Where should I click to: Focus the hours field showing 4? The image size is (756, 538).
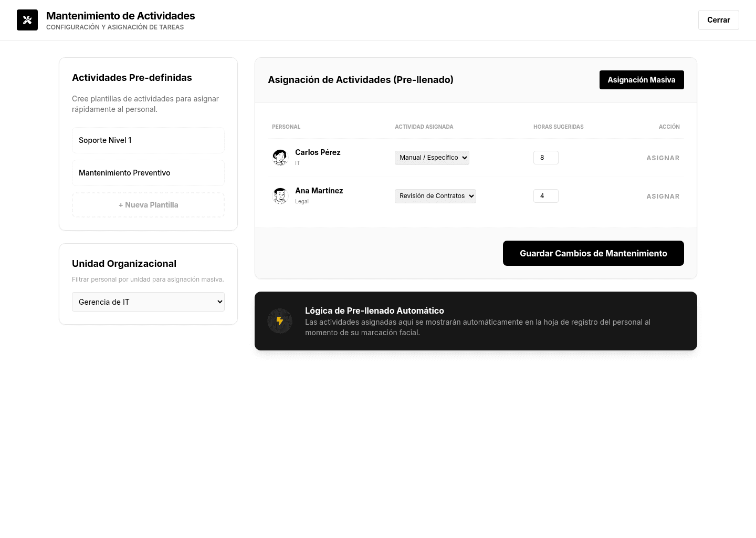click(x=546, y=196)
